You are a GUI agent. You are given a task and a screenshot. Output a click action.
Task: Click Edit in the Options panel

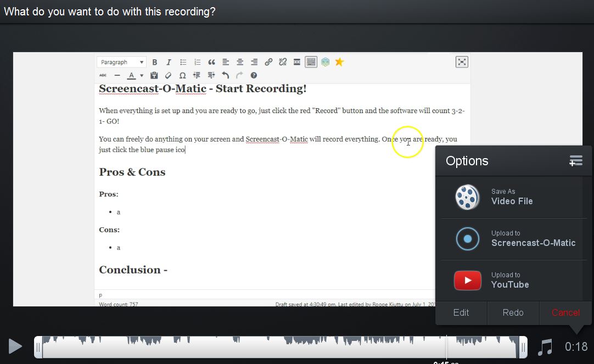(461, 312)
